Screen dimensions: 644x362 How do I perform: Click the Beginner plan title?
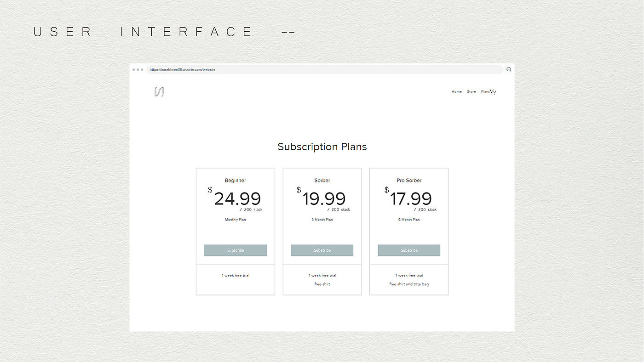click(x=236, y=181)
